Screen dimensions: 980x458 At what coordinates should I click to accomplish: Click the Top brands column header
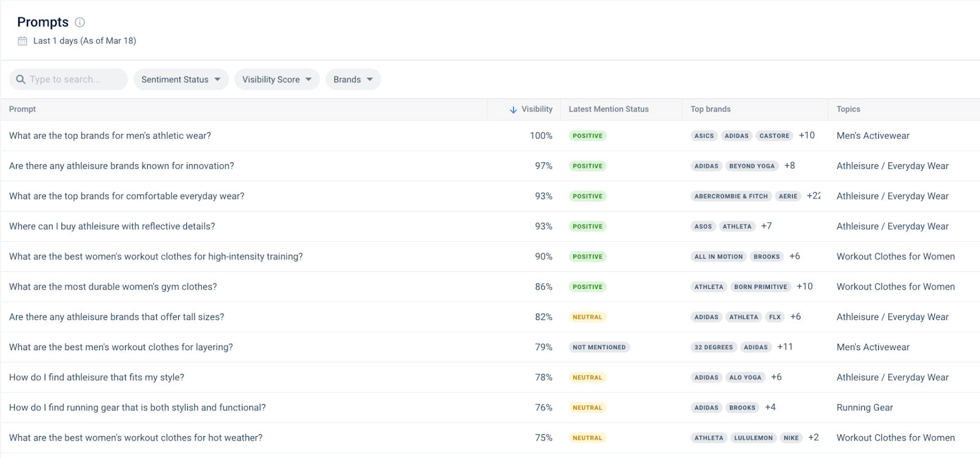click(x=710, y=109)
